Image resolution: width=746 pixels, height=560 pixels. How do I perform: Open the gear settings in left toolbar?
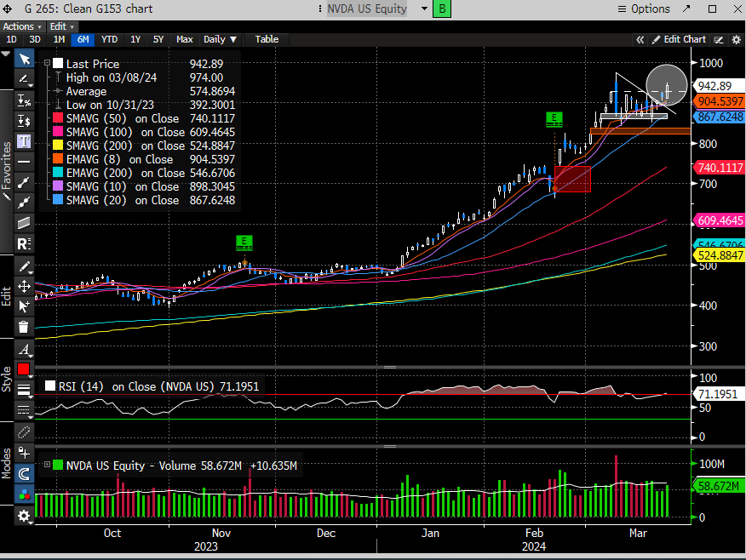coord(24,515)
